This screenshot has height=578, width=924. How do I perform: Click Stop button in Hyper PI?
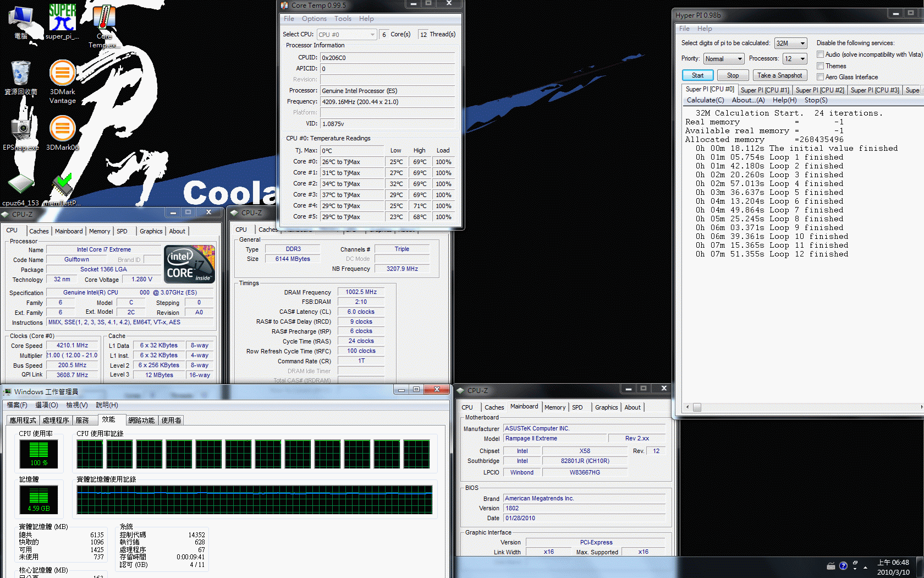pyautogui.click(x=733, y=75)
